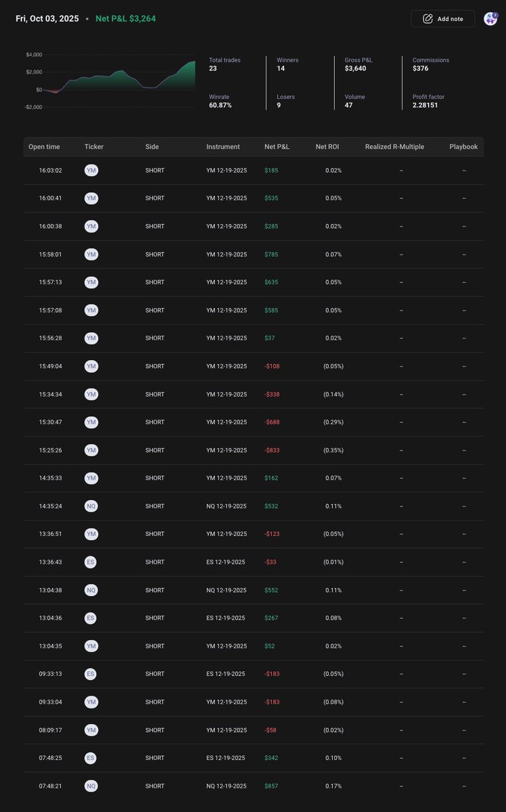Click the Net P&L $3,264 heading

tap(126, 19)
